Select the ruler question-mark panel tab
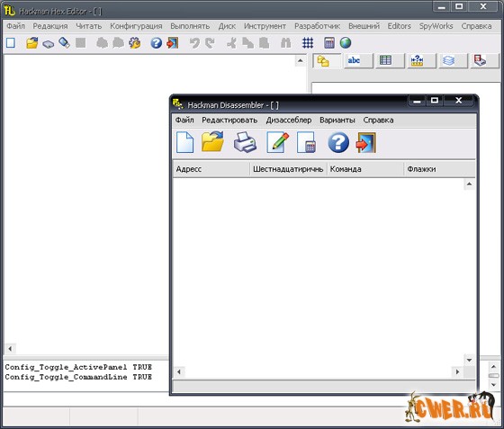This screenshot has height=429, width=504. tap(421, 60)
